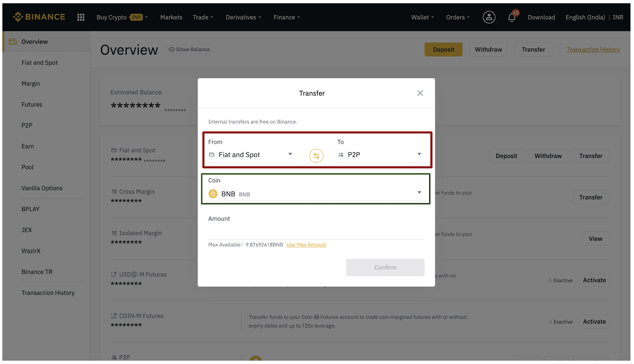
Task: Click the Confirm button in dialog
Action: pyautogui.click(x=385, y=267)
